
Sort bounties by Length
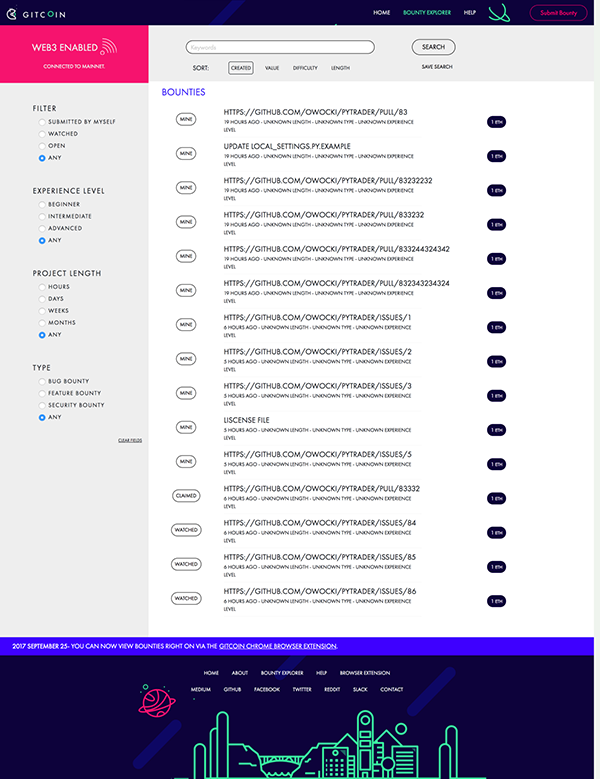pos(340,68)
